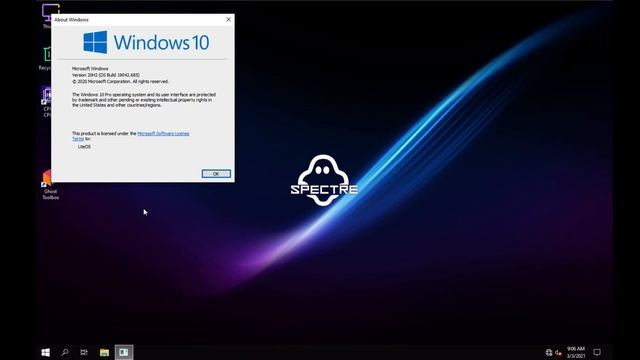Screen dimensions: 640x360
Task: Open taskbar Search magnifier
Action: click(x=65, y=352)
